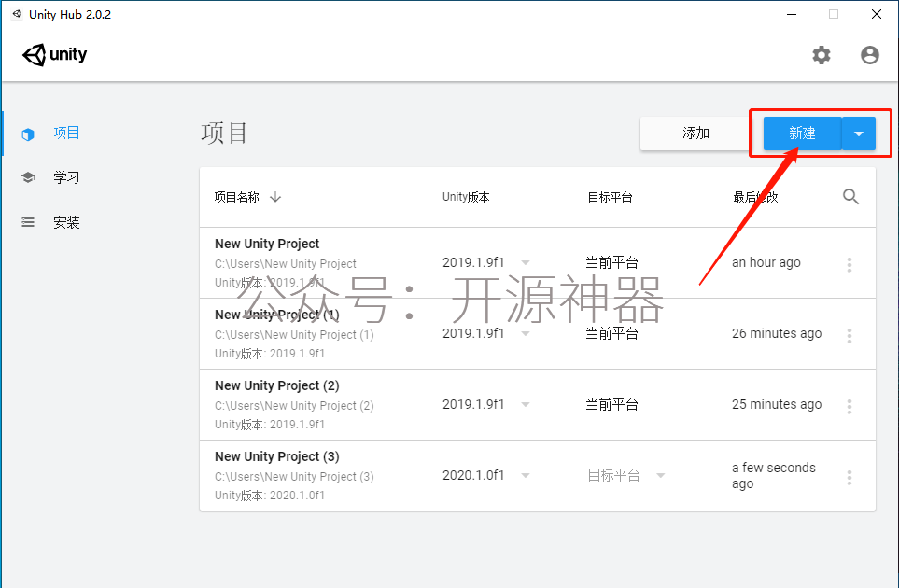Open 目标平台 dropdown for New Unity Project (3)
Image resolution: width=899 pixels, height=588 pixels.
coord(661,476)
